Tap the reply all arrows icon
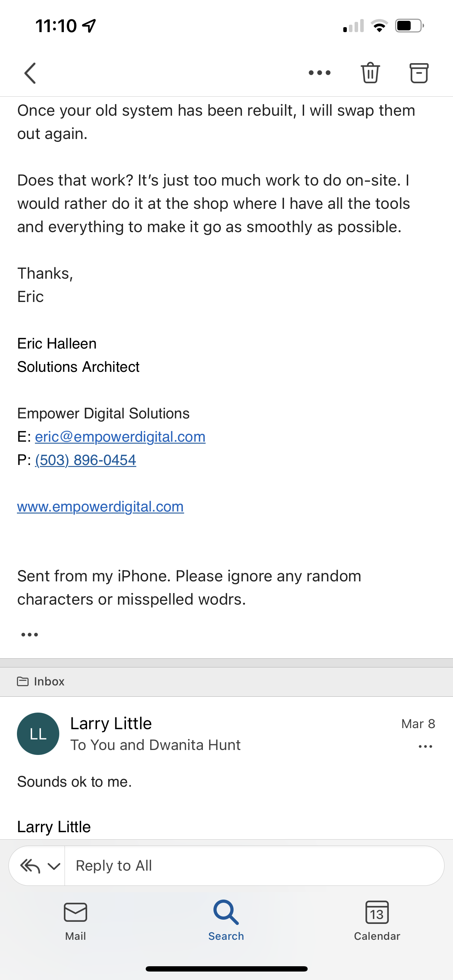The image size is (453, 980). click(x=30, y=866)
